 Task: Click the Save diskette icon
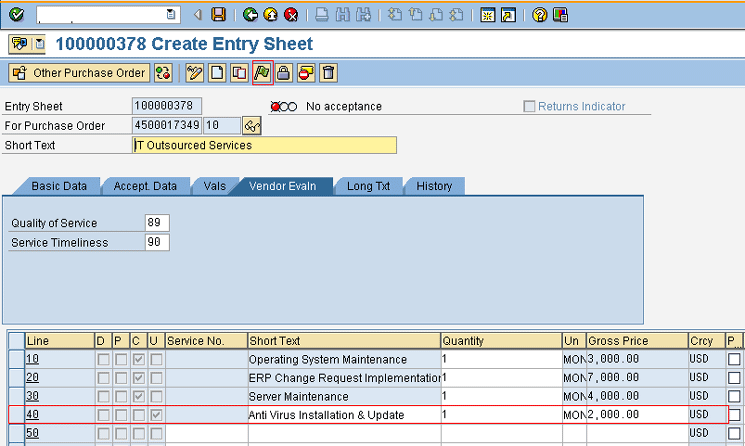(x=219, y=15)
